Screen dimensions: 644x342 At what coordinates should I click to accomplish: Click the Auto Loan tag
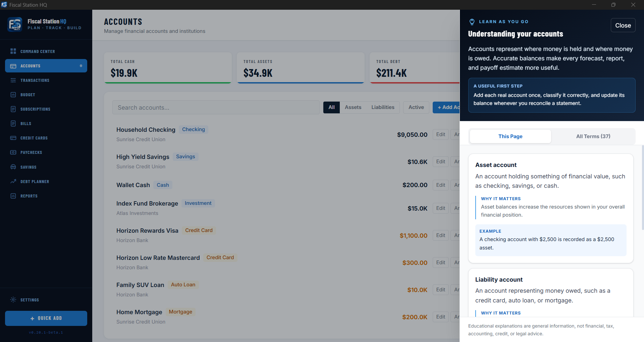click(183, 285)
